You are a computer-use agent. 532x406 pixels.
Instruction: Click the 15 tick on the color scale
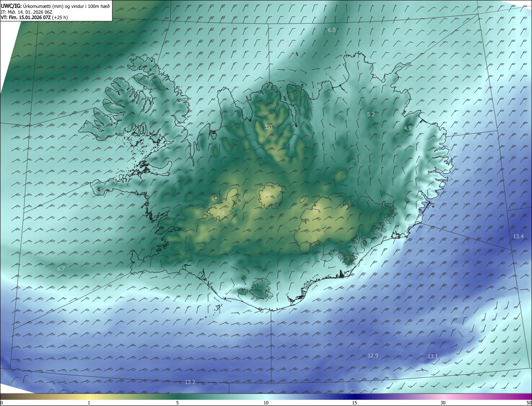pyautogui.click(x=355, y=403)
